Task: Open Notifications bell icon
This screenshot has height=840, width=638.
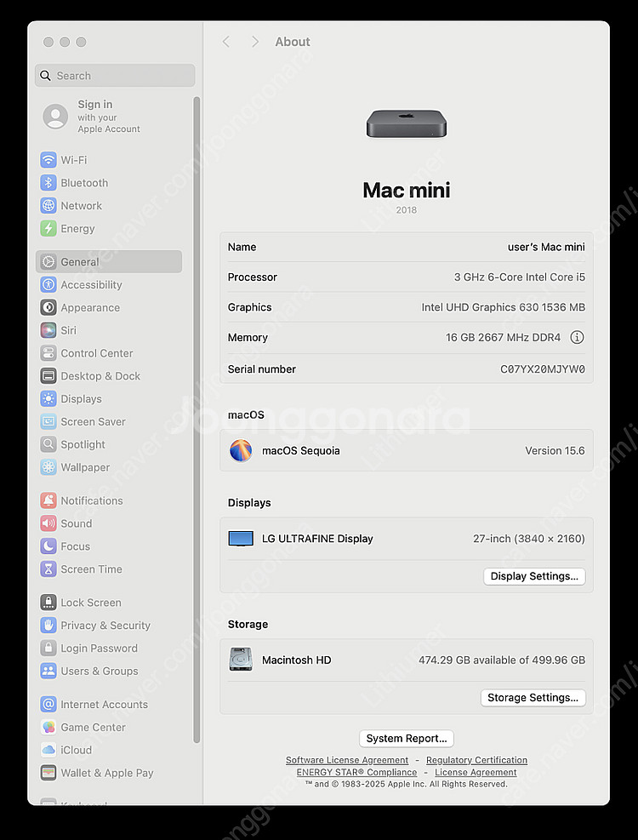Action: (x=48, y=500)
